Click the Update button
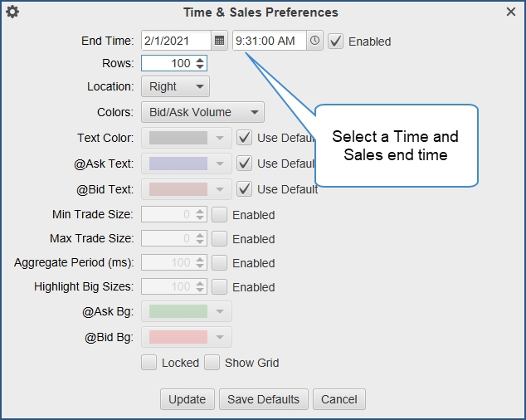This screenshot has width=526, height=420. (x=188, y=399)
